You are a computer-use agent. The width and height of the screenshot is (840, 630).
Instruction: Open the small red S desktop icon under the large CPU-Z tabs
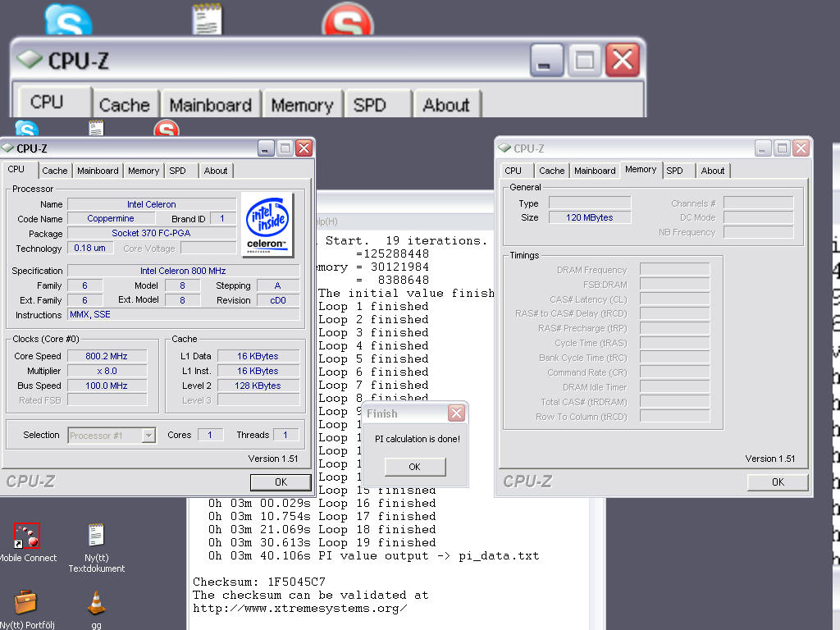point(166,128)
